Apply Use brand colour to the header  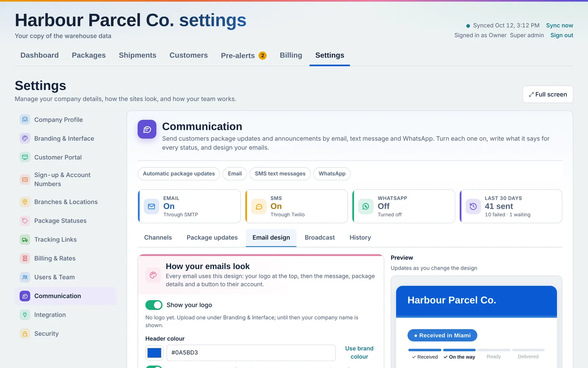pos(359,353)
